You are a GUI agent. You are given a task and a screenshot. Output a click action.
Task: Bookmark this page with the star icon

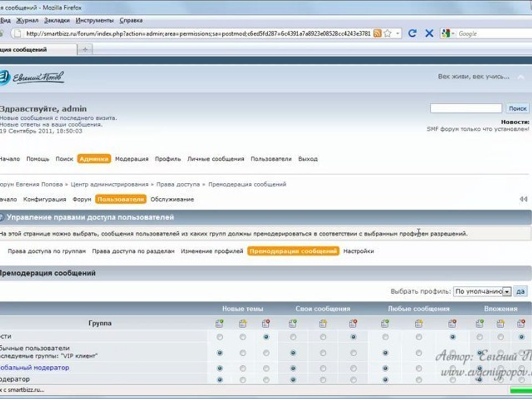point(388,33)
